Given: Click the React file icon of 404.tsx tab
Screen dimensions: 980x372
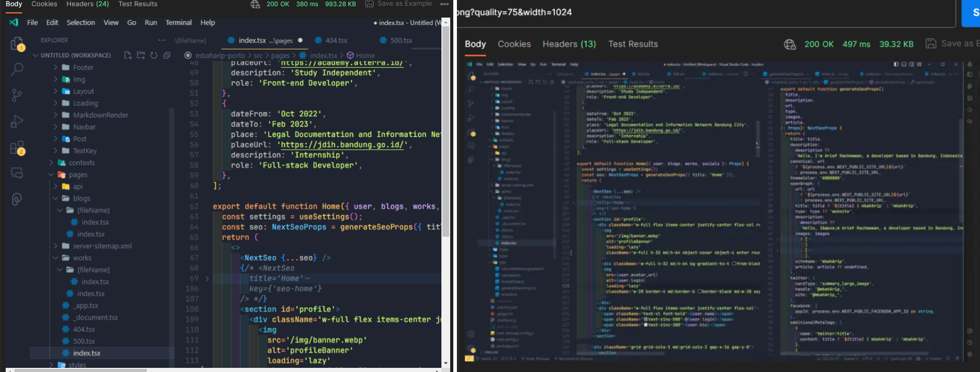Looking at the screenshot, I should click(317, 40).
